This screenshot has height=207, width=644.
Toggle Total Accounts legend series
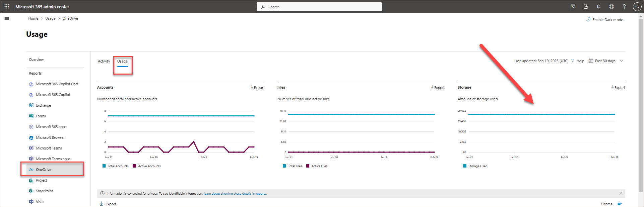click(115, 166)
